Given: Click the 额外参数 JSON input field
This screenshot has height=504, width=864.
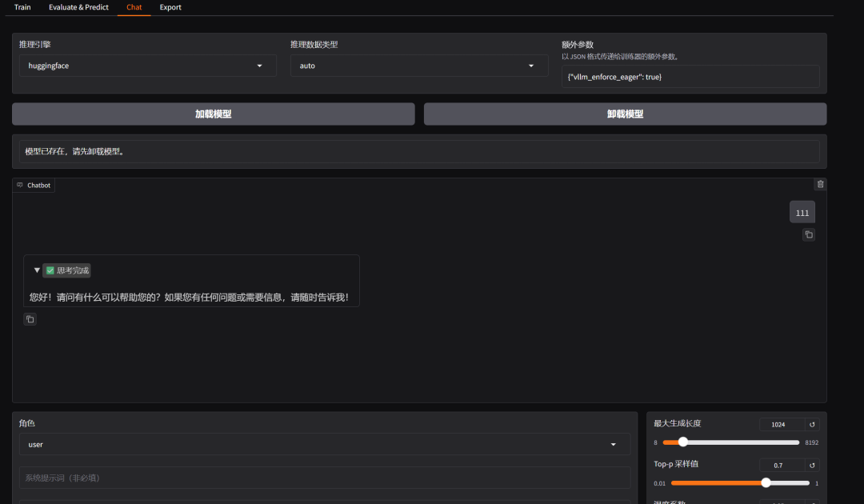Looking at the screenshot, I should 690,77.
